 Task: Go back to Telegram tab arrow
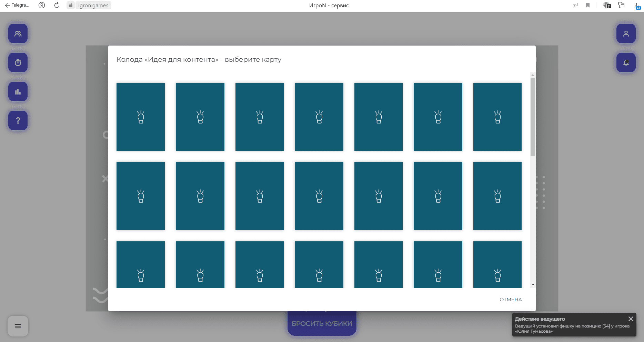[8, 5]
